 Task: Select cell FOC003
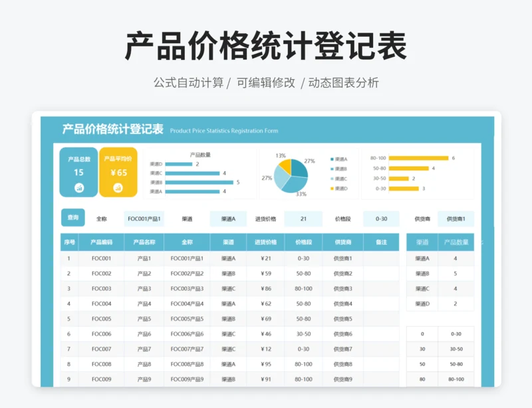[101, 289]
